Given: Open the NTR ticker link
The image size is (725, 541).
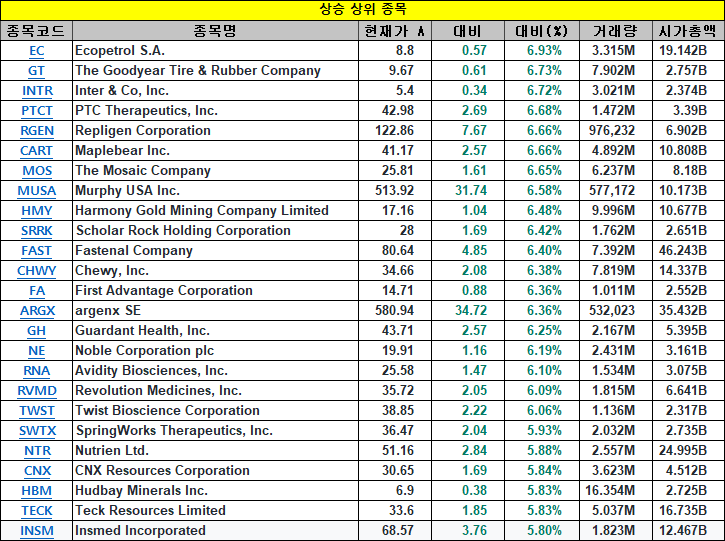Looking at the screenshot, I should tap(37, 451).
